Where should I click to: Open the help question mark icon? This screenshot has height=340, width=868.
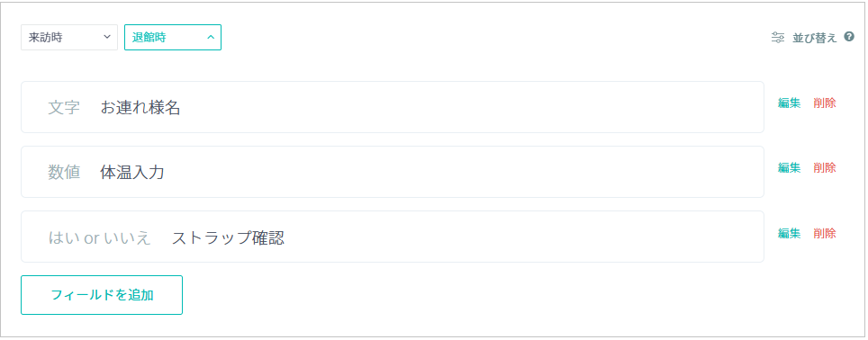point(849,37)
